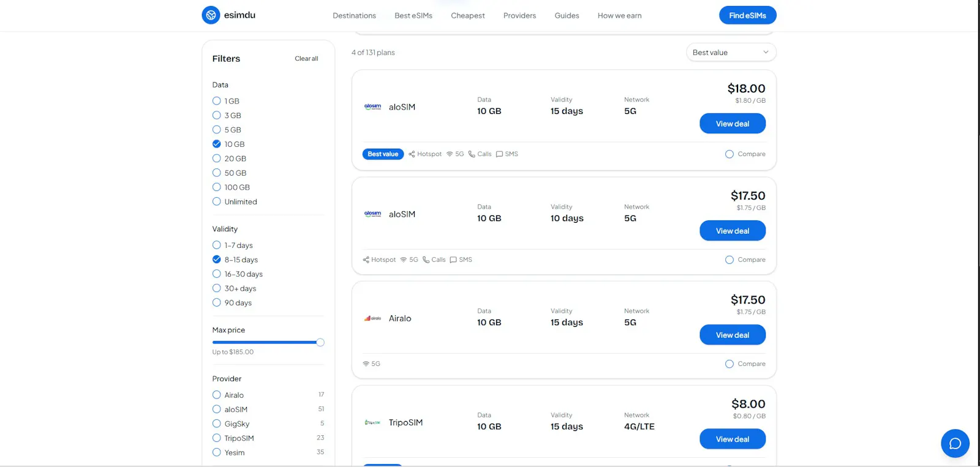Toggle Compare on the Airalo plan
Image resolution: width=980 pixels, height=467 pixels.
729,364
